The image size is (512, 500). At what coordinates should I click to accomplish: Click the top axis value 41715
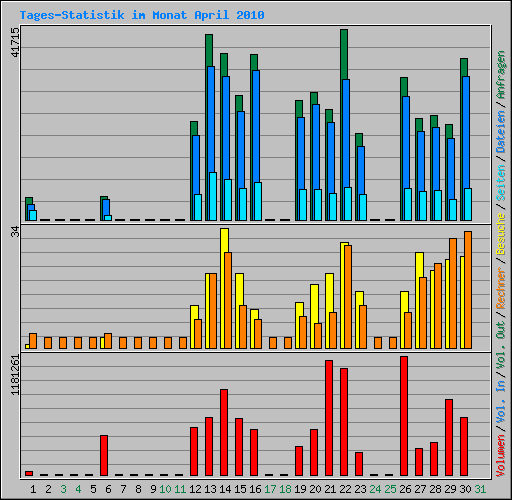[x=15, y=42]
